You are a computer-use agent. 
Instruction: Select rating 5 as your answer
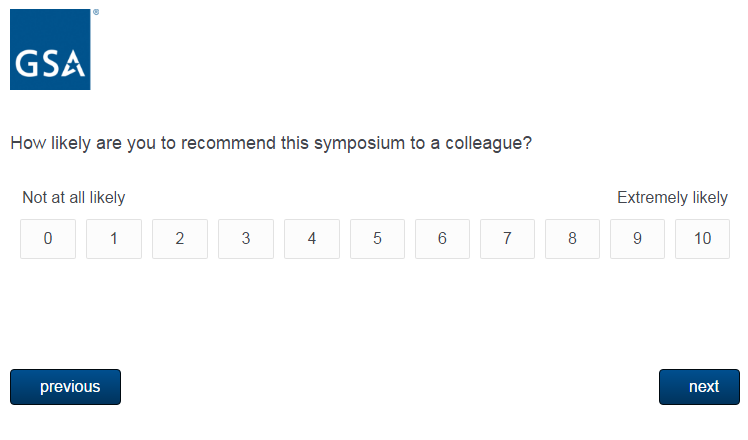click(377, 239)
